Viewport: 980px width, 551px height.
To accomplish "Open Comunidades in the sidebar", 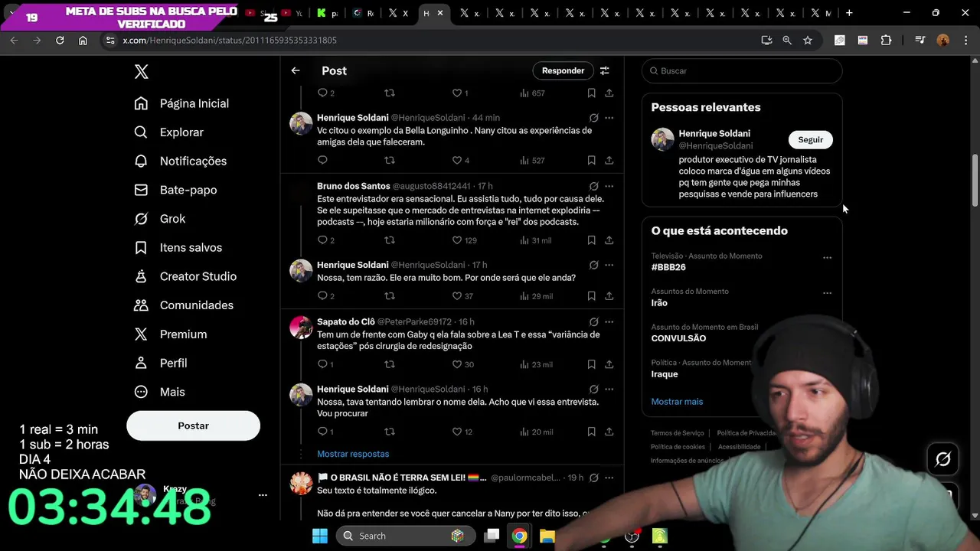I will 184,305.
